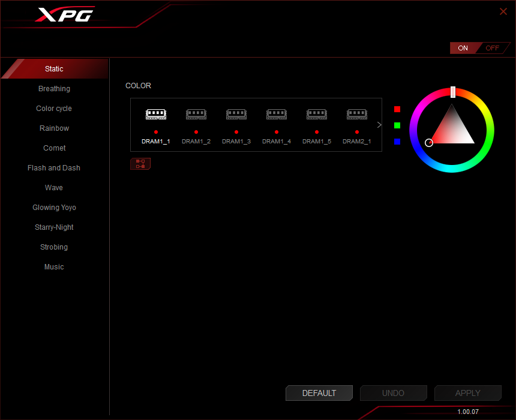
Task: Switch to Wave lighting mode
Action: coord(54,187)
